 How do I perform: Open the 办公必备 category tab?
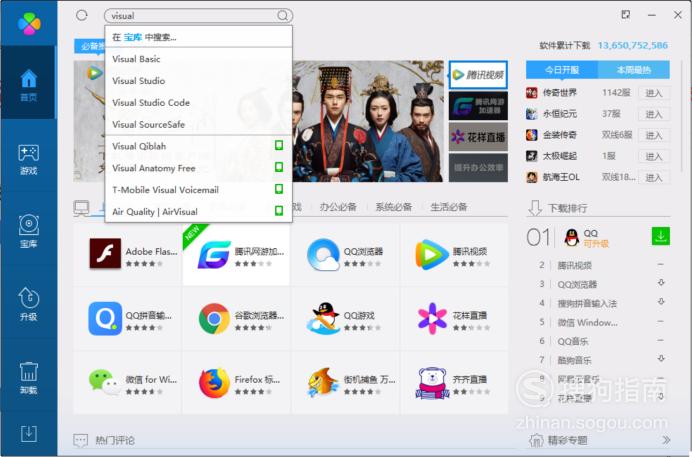coord(338,207)
